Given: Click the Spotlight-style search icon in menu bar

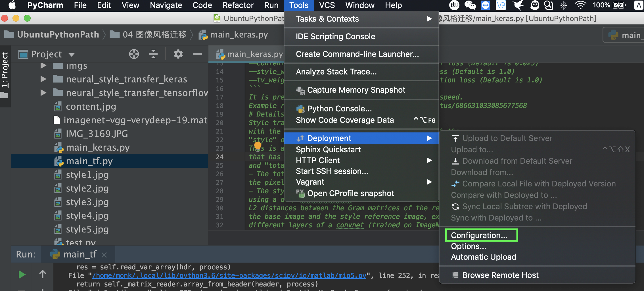Looking at the screenshot, I should (549, 5).
